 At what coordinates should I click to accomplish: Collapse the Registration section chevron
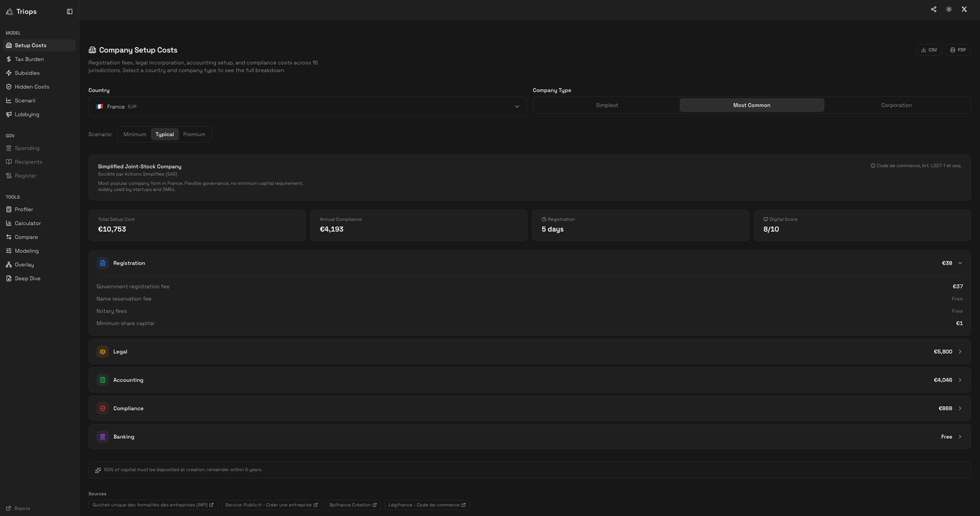tap(960, 263)
